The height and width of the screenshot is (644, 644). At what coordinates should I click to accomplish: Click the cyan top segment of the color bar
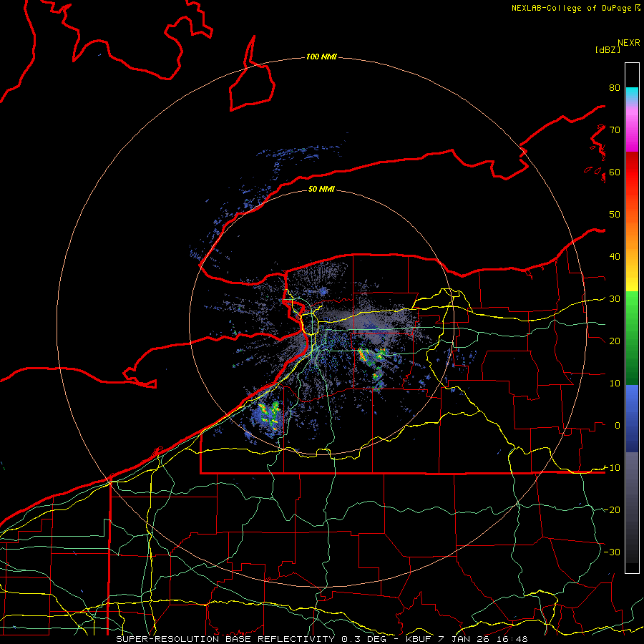click(x=632, y=94)
